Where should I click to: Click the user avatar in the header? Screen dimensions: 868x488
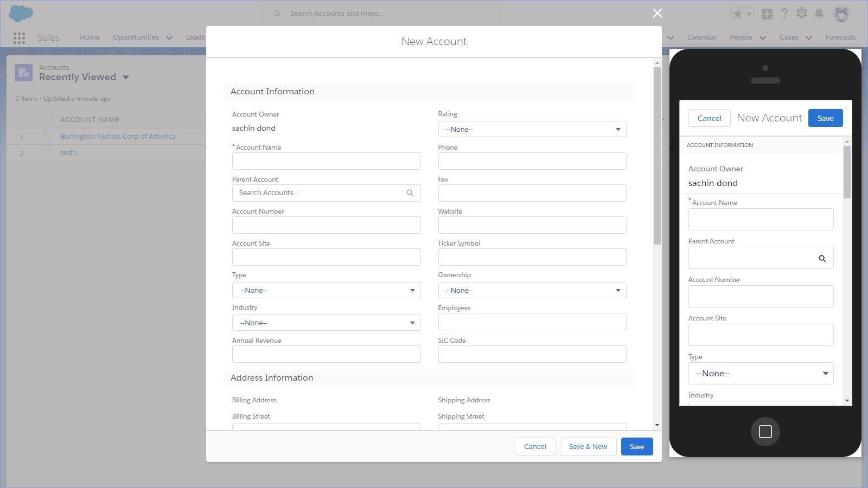coord(842,13)
